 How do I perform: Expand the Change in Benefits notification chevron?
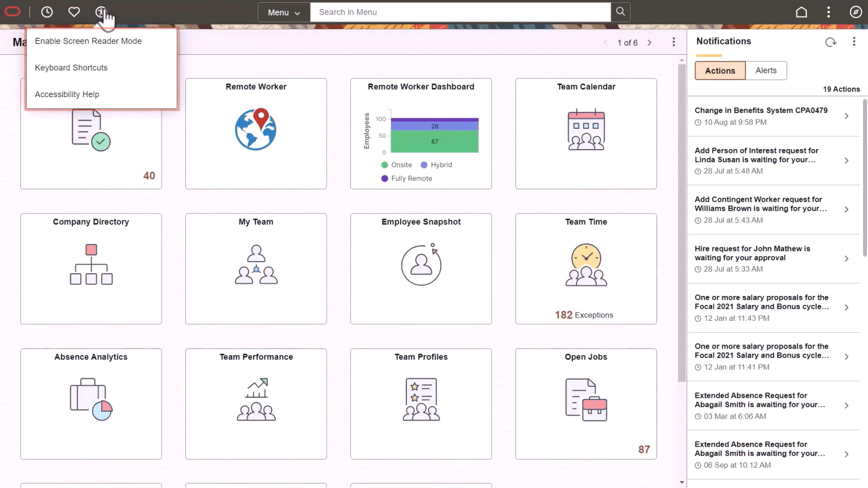tap(846, 116)
